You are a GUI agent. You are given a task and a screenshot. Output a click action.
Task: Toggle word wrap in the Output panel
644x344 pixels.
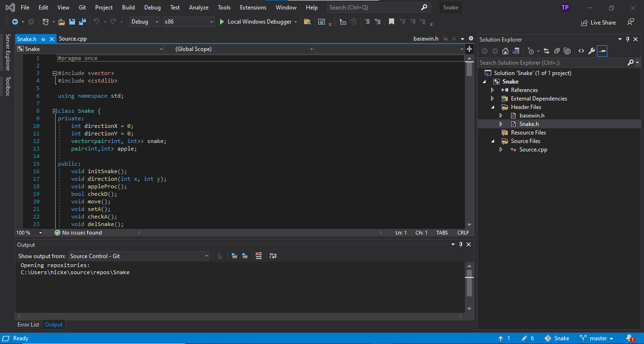tap(273, 256)
